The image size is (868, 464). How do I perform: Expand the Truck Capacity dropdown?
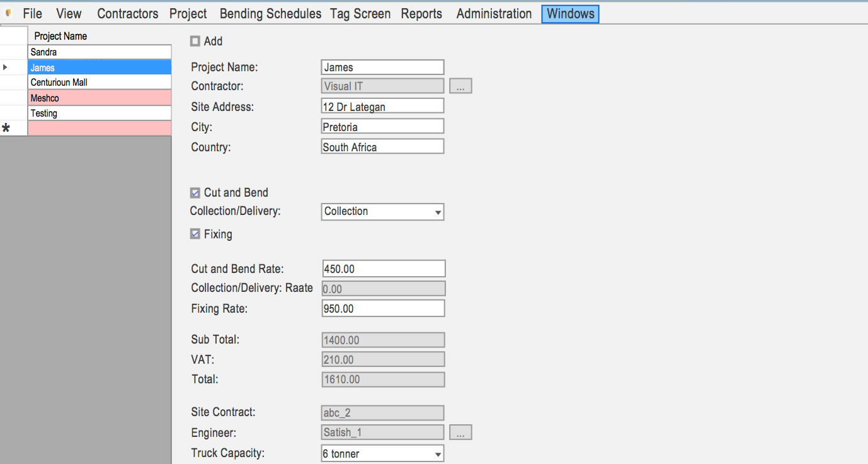pos(437,453)
